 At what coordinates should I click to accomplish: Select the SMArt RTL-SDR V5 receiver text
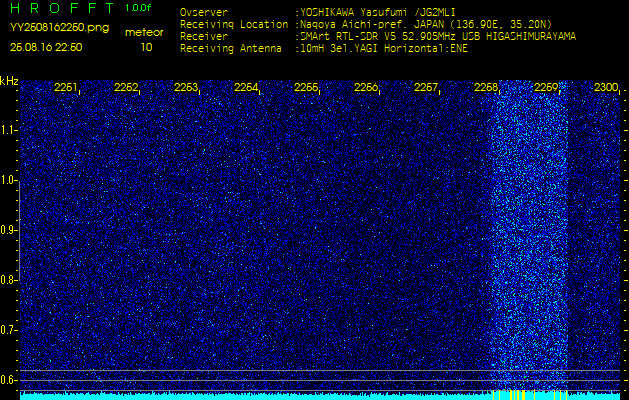pyautogui.click(x=436, y=37)
